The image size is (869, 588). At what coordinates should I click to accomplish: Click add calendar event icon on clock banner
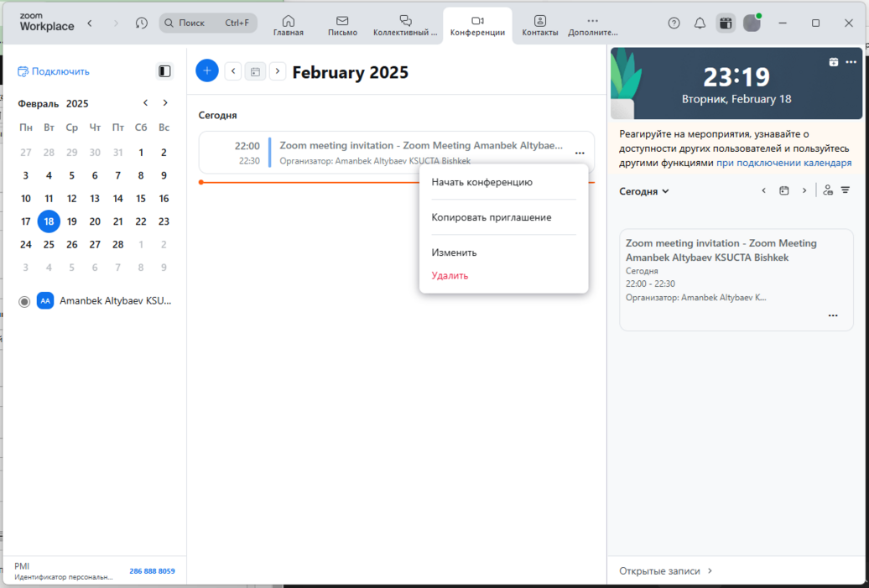(833, 62)
